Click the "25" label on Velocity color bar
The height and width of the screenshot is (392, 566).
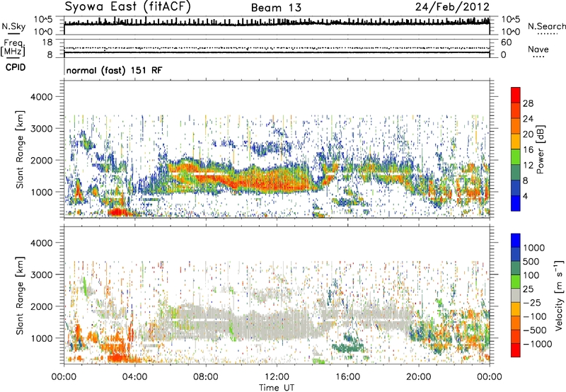[x=528, y=289]
